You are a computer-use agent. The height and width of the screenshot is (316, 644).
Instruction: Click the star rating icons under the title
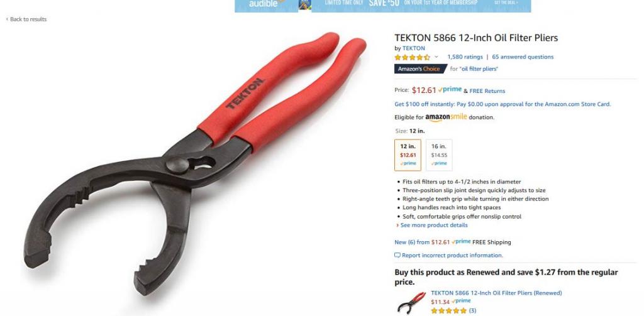(413, 57)
